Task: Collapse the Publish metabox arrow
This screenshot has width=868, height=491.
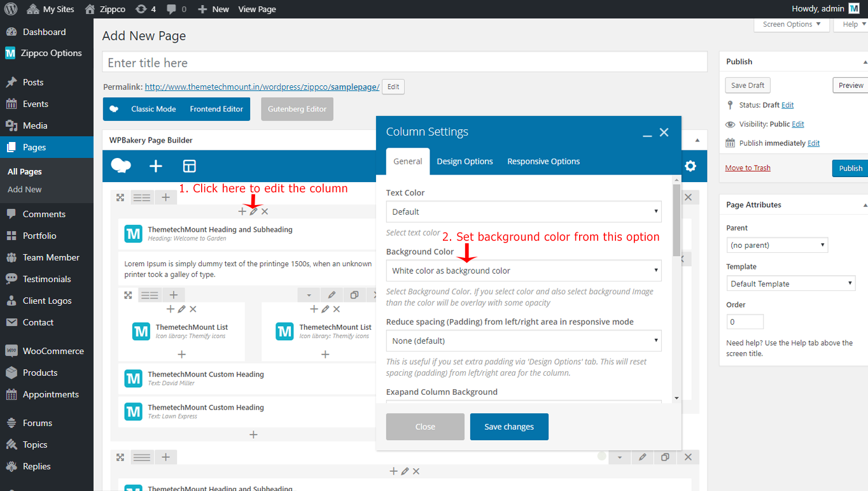Action: [x=864, y=62]
